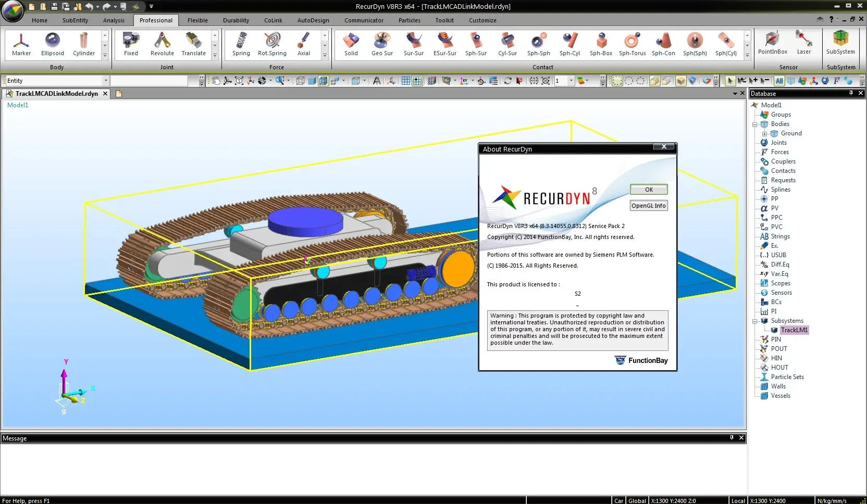Switch to the Analysis ribbon tab
Screen dimensions: 867x504
point(114,20)
